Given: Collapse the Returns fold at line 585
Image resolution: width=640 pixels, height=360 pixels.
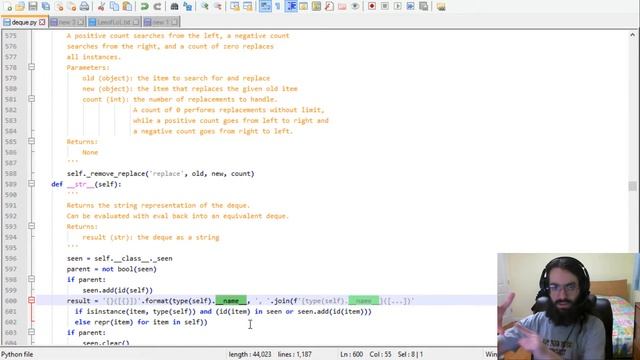Looking at the screenshot, I should tap(31, 141).
